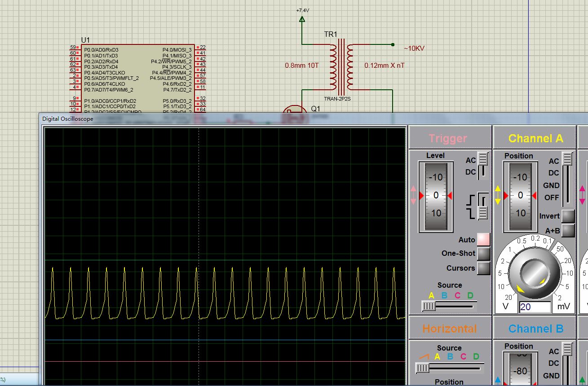Move Trigger Source selector slider
The width and height of the screenshot is (588, 386).
[x=429, y=306]
